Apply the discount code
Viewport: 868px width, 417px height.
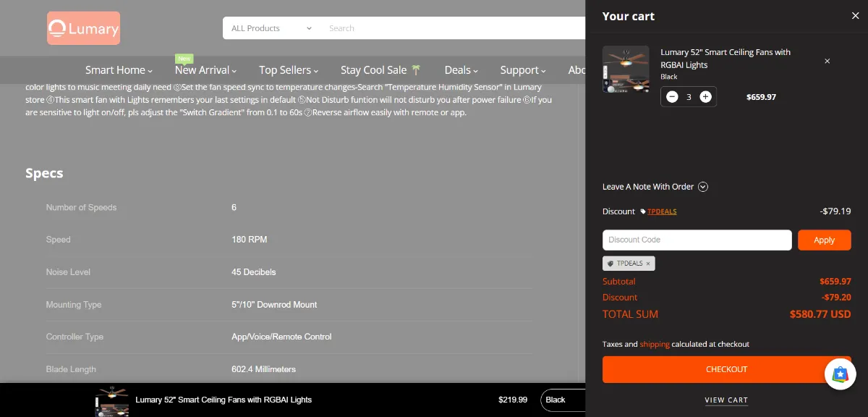click(x=825, y=240)
